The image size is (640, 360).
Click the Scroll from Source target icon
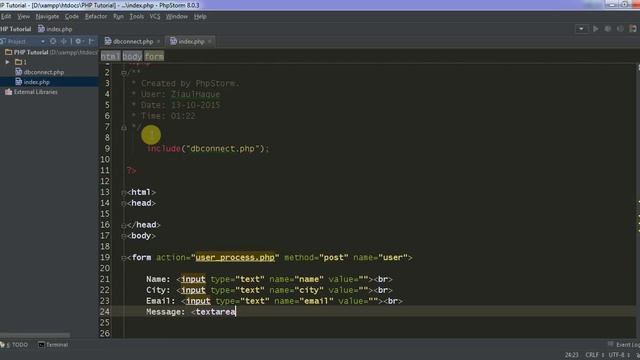coord(53,41)
